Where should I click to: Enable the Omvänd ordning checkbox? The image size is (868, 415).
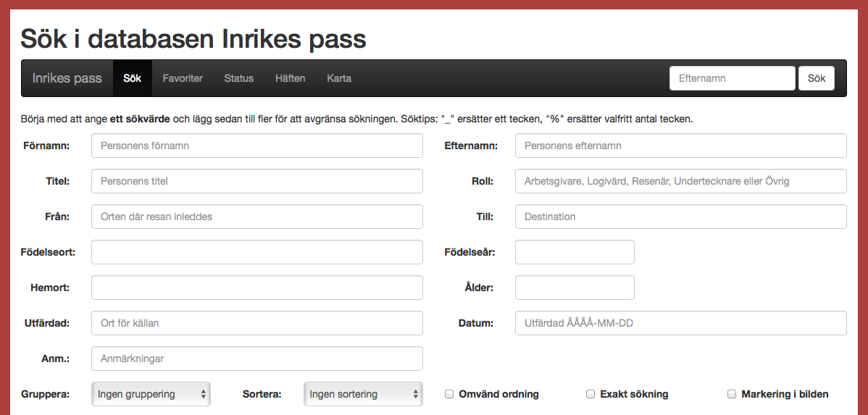pyautogui.click(x=449, y=394)
